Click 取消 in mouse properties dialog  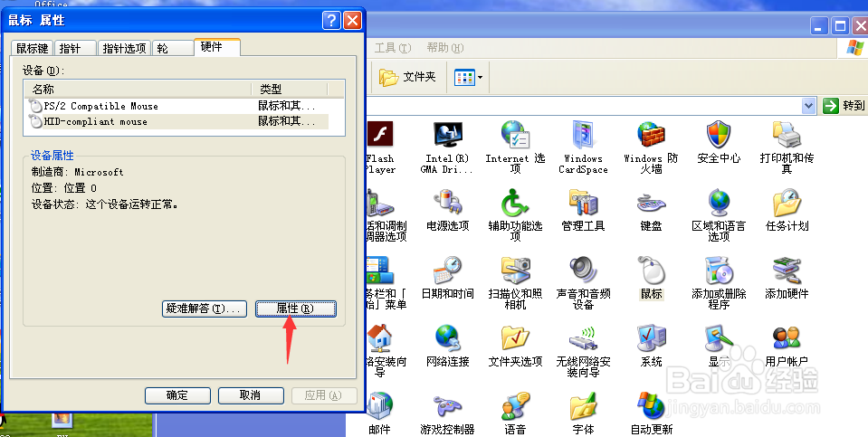pos(251,395)
